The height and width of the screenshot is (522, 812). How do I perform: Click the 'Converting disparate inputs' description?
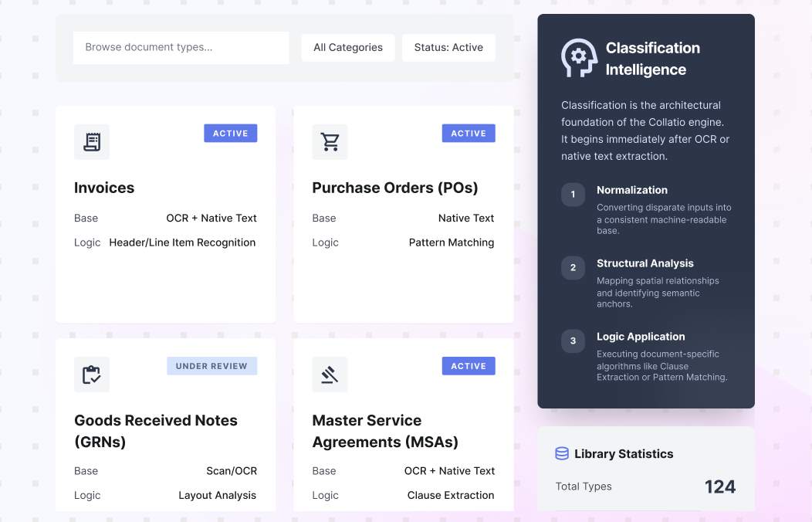pos(664,219)
